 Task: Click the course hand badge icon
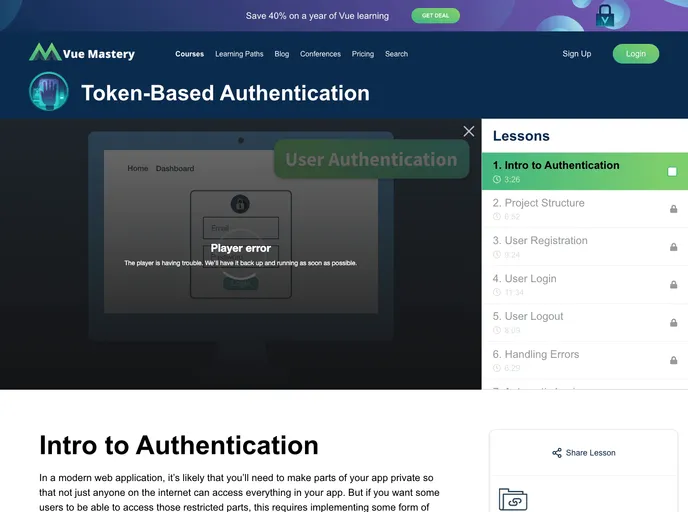[x=49, y=91]
